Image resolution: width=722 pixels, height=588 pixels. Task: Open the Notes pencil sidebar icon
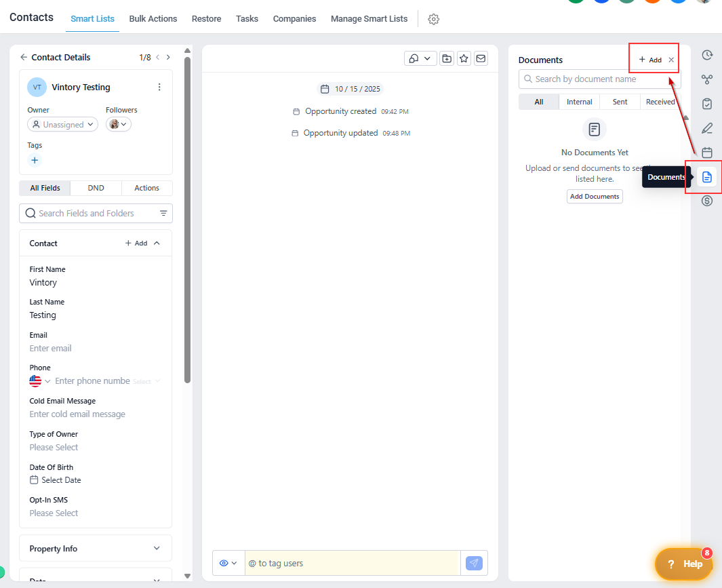pos(707,128)
